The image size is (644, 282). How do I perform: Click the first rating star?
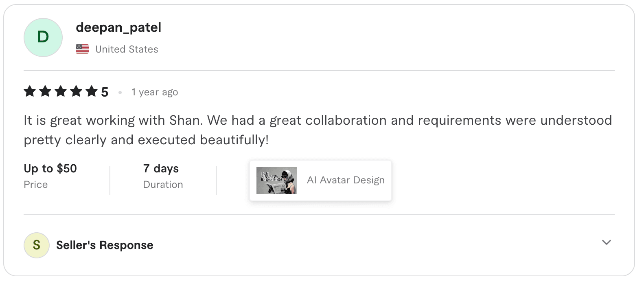coord(30,91)
